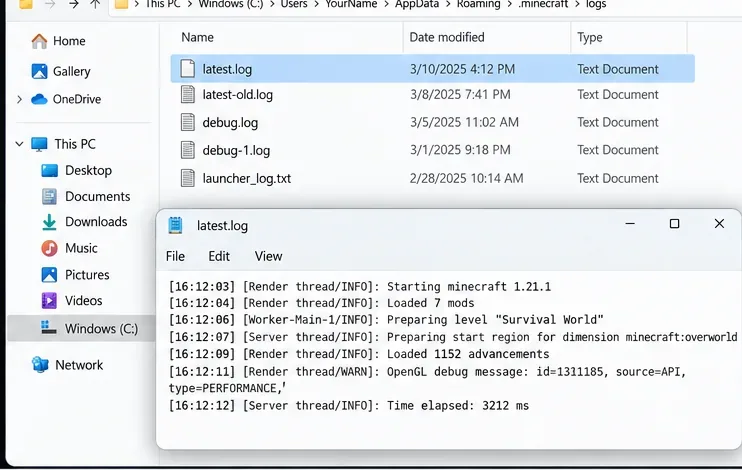This screenshot has height=470, width=742.
Task: Open the Desktop folder icon
Action: (x=49, y=170)
